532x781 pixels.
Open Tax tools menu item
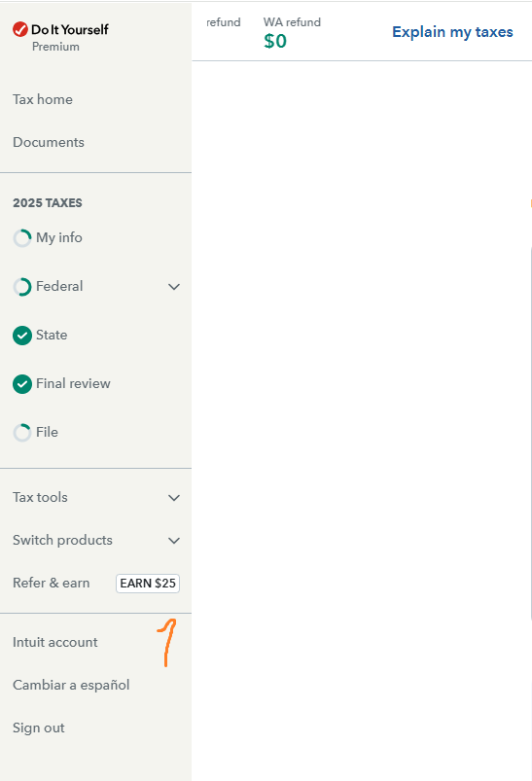40,498
